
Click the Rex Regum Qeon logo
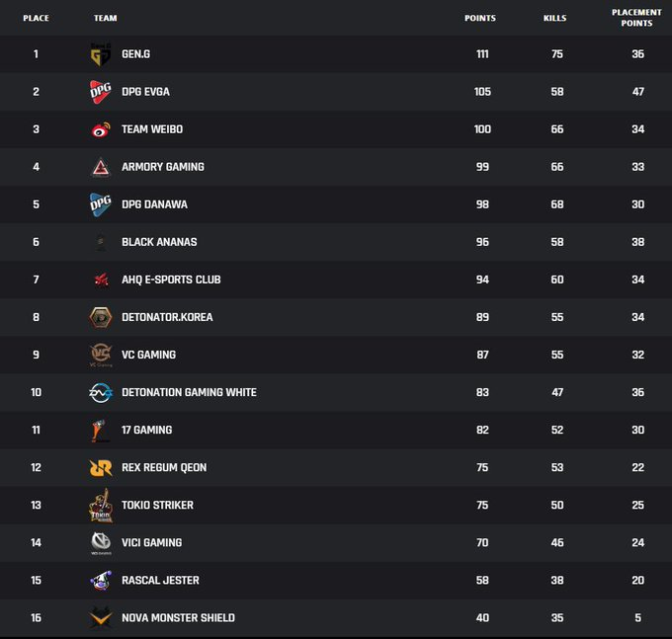pyautogui.click(x=101, y=468)
